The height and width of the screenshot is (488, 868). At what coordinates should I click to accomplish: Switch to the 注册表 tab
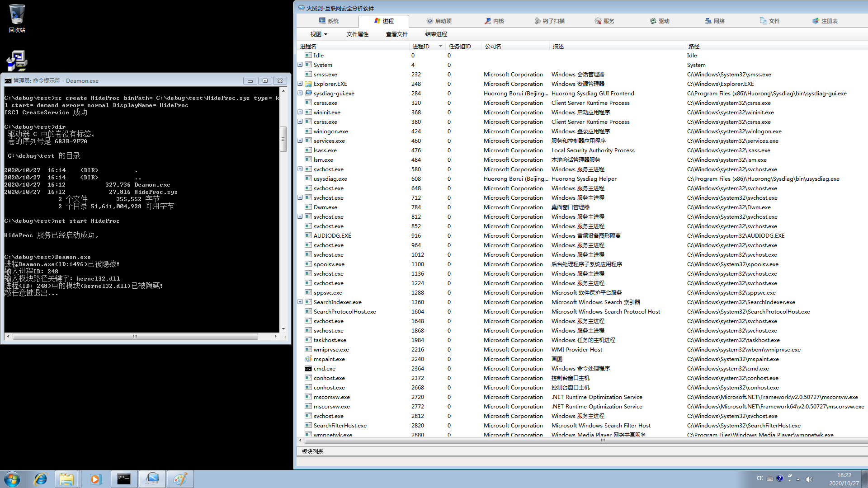click(x=825, y=21)
